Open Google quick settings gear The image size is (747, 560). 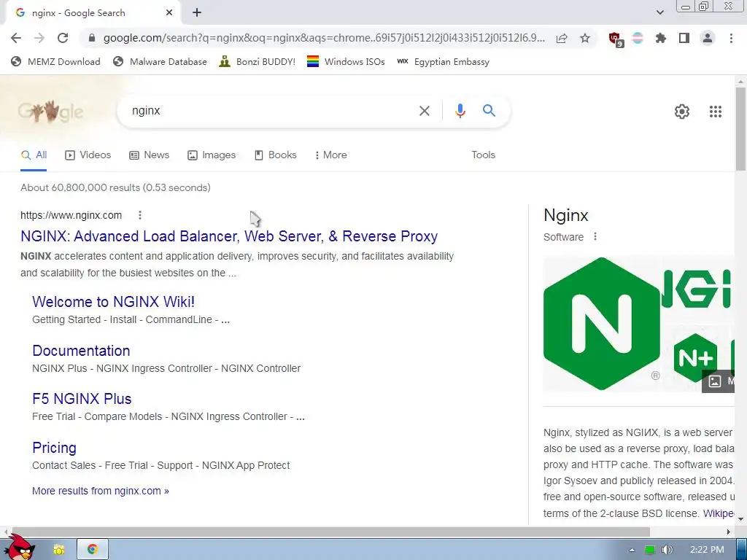(x=682, y=112)
